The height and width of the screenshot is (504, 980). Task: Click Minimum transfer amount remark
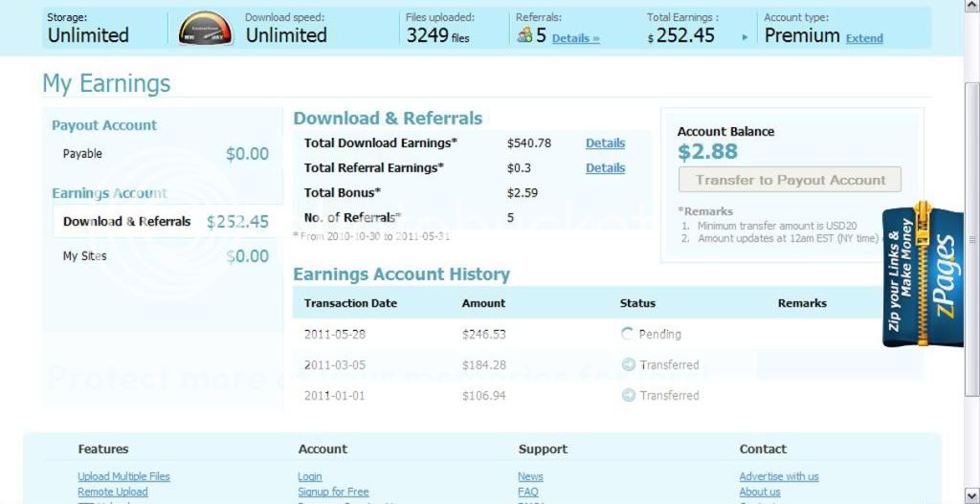tap(777, 226)
